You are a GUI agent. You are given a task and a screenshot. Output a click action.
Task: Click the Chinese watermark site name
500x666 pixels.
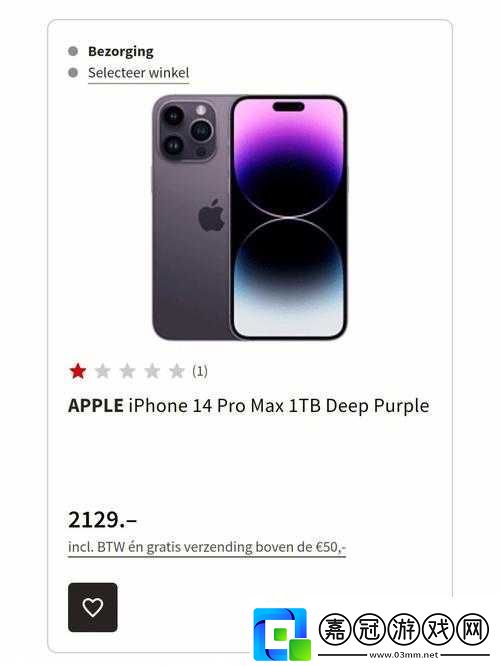404,629
